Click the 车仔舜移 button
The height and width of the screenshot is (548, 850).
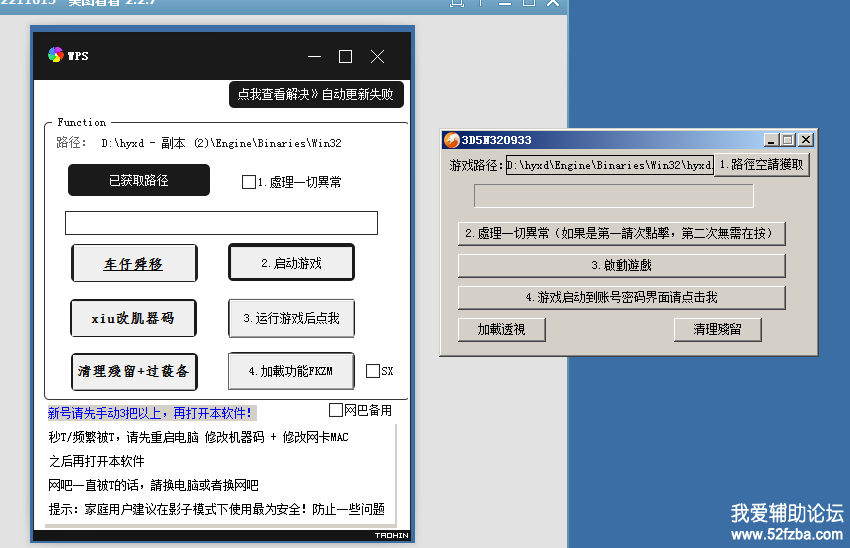134,263
